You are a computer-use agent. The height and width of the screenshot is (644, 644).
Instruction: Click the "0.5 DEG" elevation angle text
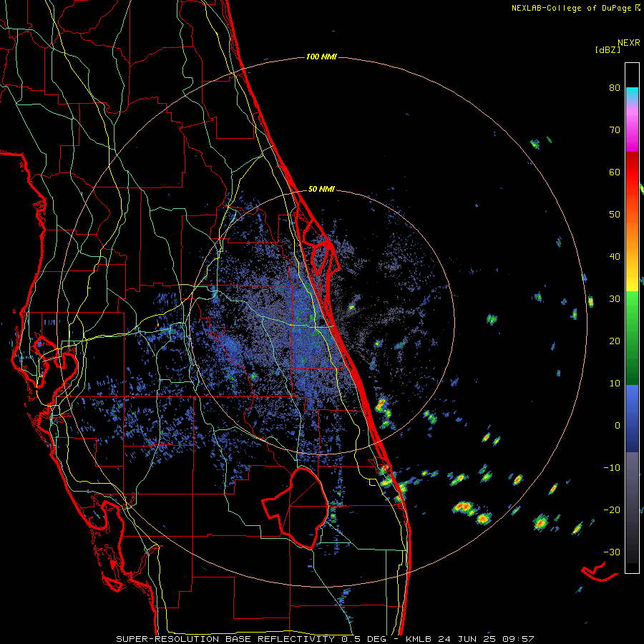coord(364,639)
